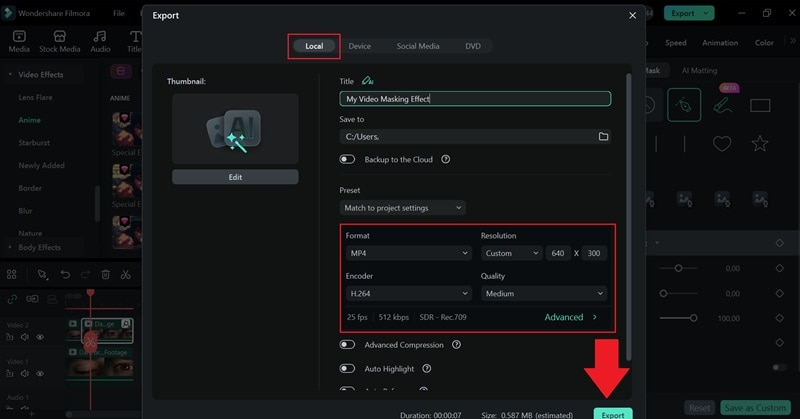
Task: Select the Starburst effects category
Action: tap(34, 143)
